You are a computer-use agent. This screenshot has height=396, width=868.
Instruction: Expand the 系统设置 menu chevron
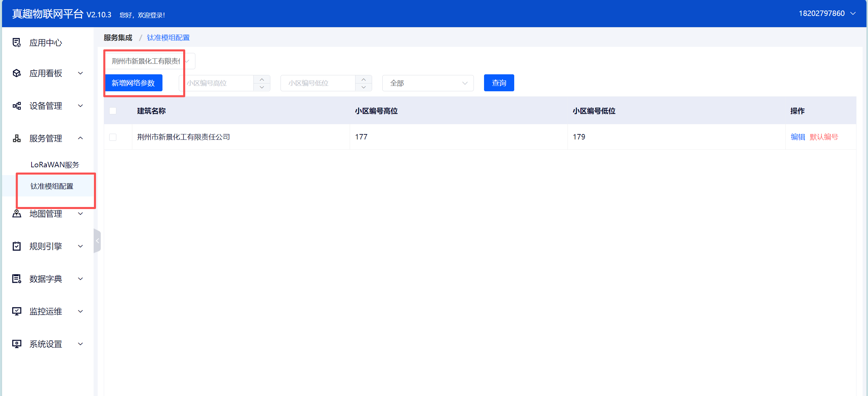[x=80, y=344]
